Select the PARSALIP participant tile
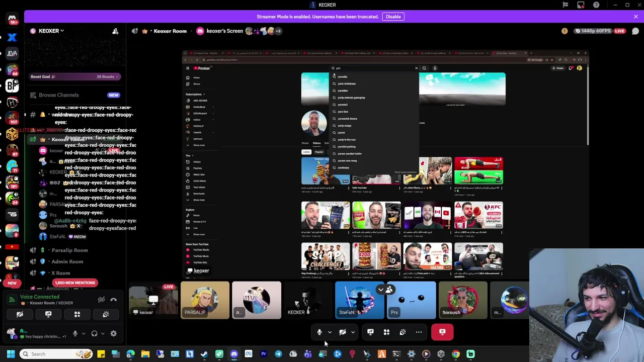The width and height of the screenshot is (644, 362). 205,300
